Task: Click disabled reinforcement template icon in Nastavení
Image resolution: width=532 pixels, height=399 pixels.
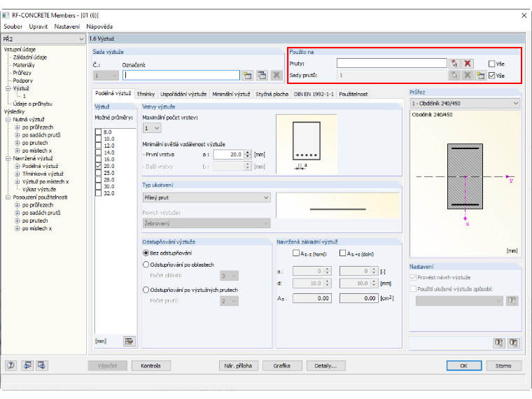Action: pos(512,300)
